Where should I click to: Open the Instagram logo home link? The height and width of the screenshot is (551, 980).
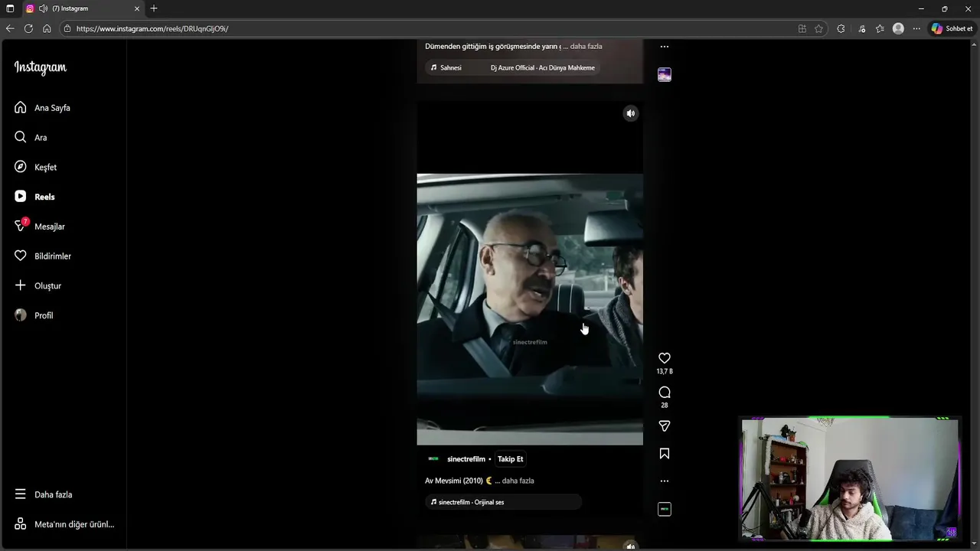point(41,67)
